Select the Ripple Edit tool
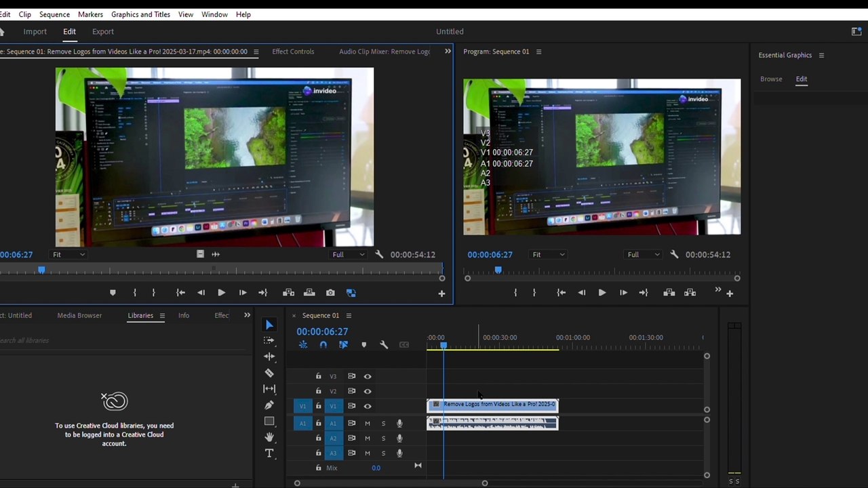Screen dimensions: 868x488 pyautogui.click(x=269, y=357)
